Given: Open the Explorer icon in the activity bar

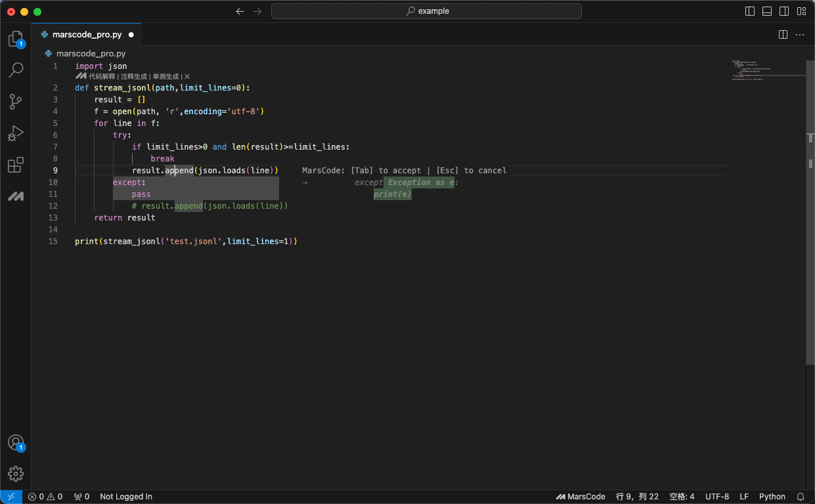Looking at the screenshot, I should click(16, 39).
